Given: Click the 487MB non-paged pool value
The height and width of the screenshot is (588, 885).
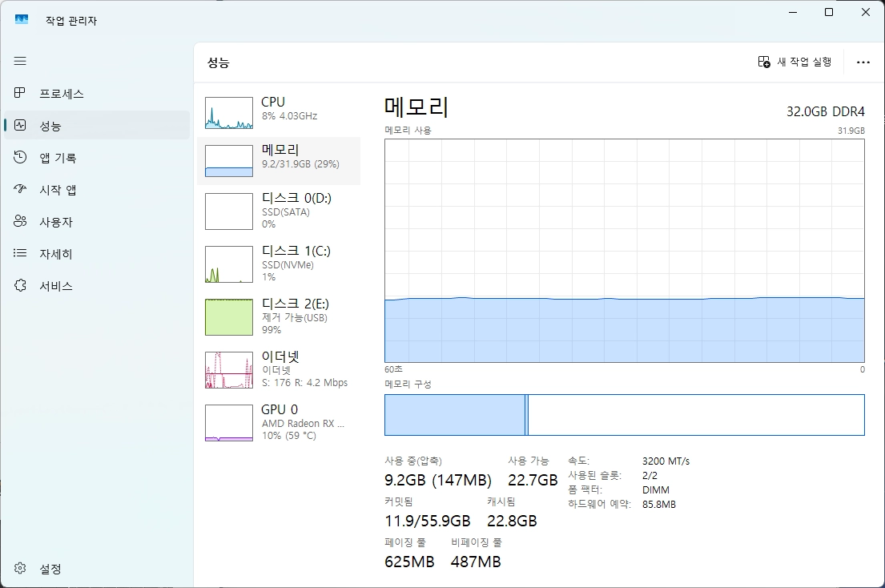Looking at the screenshot, I should tap(476, 562).
